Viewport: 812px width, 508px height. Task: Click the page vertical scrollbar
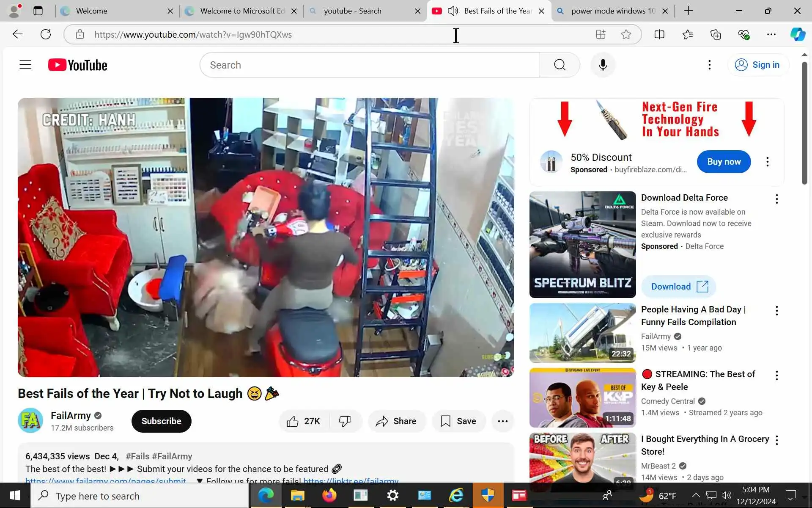click(804, 123)
